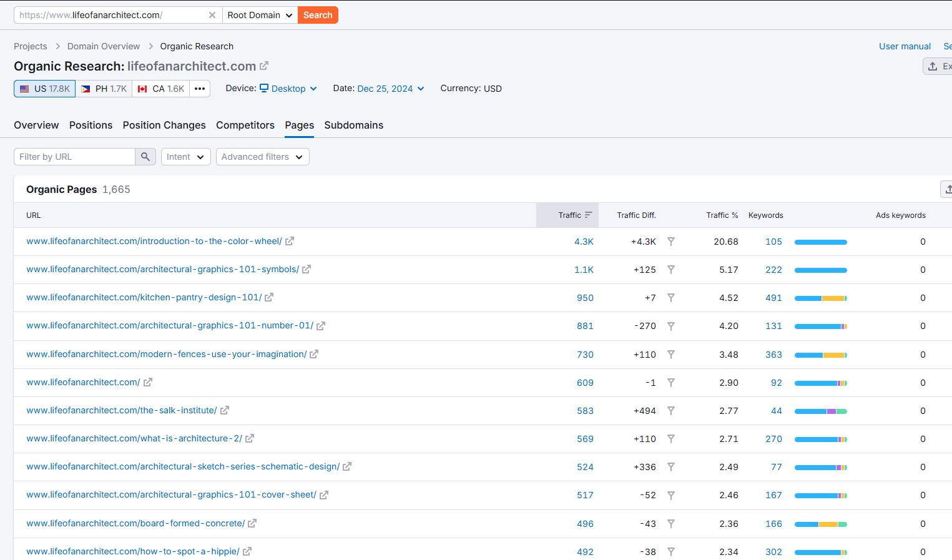
Task: Select the US 17.8K database toggle
Action: pyautogui.click(x=45, y=89)
